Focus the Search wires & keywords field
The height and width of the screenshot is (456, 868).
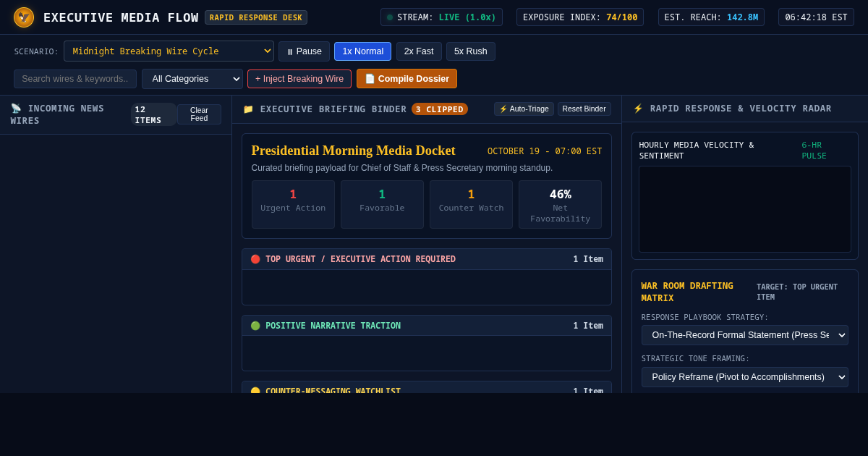[x=75, y=79]
